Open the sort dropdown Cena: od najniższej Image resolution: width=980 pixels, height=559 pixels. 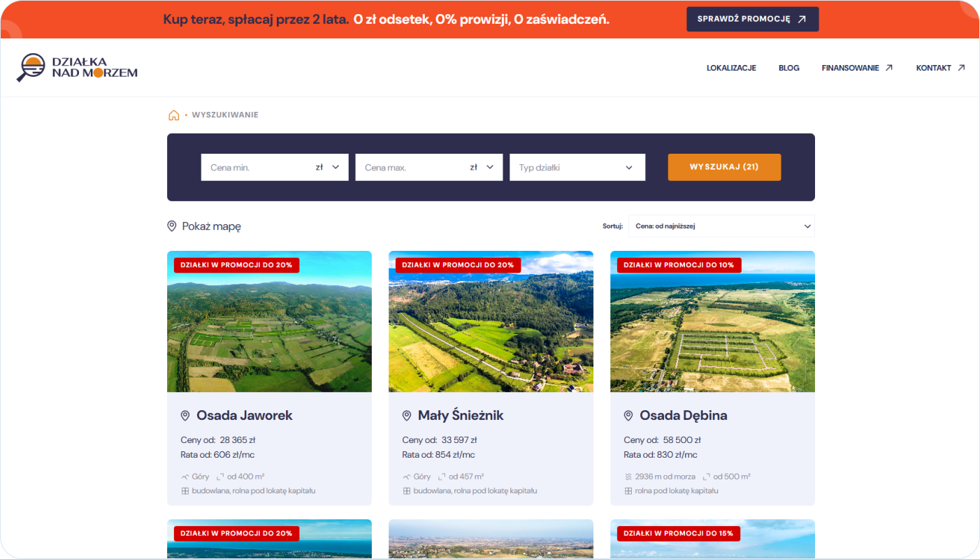[x=721, y=226]
